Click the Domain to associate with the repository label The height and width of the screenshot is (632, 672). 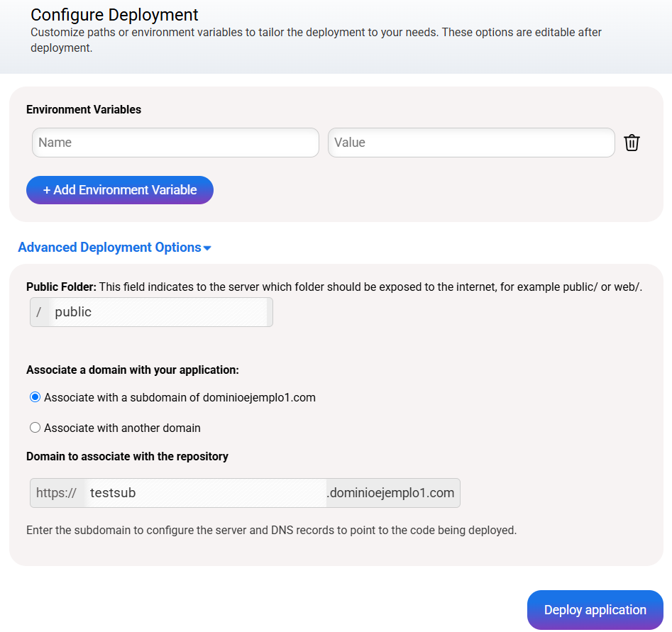[x=127, y=456]
